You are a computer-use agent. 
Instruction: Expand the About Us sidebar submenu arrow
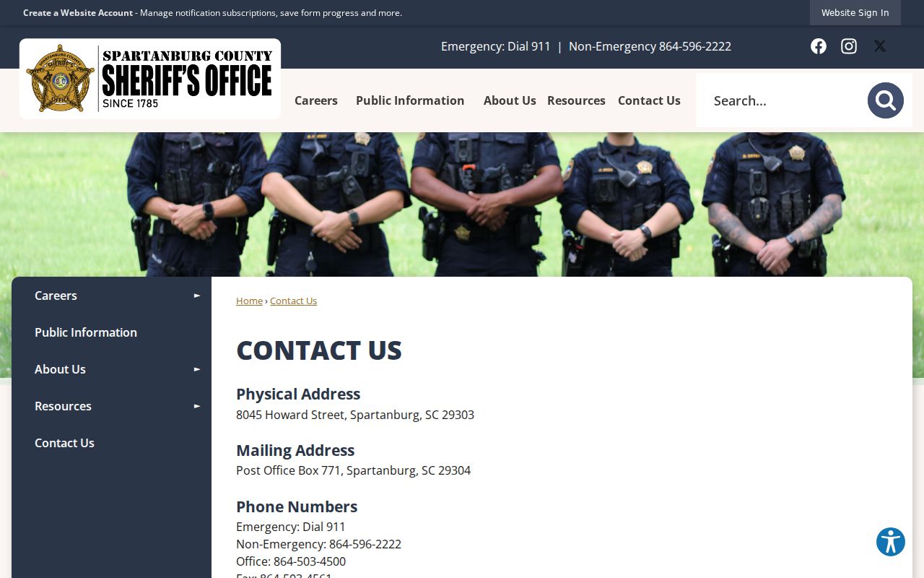point(197,369)
